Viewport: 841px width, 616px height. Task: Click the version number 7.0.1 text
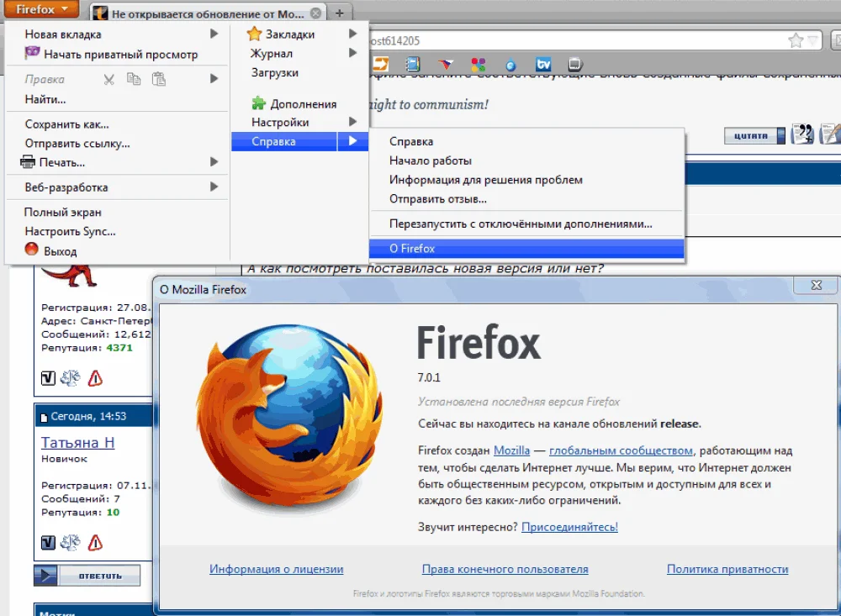[429, 377]
